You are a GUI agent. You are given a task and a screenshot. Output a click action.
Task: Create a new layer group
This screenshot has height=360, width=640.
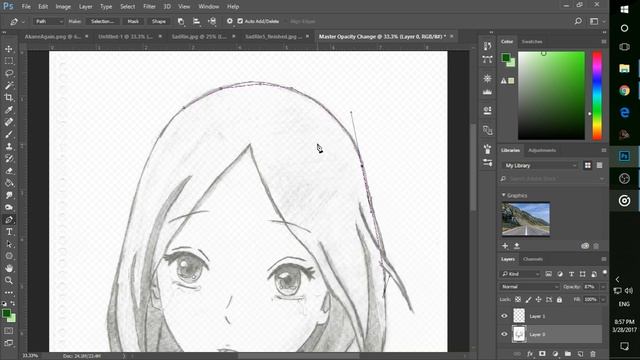(568, 354)
